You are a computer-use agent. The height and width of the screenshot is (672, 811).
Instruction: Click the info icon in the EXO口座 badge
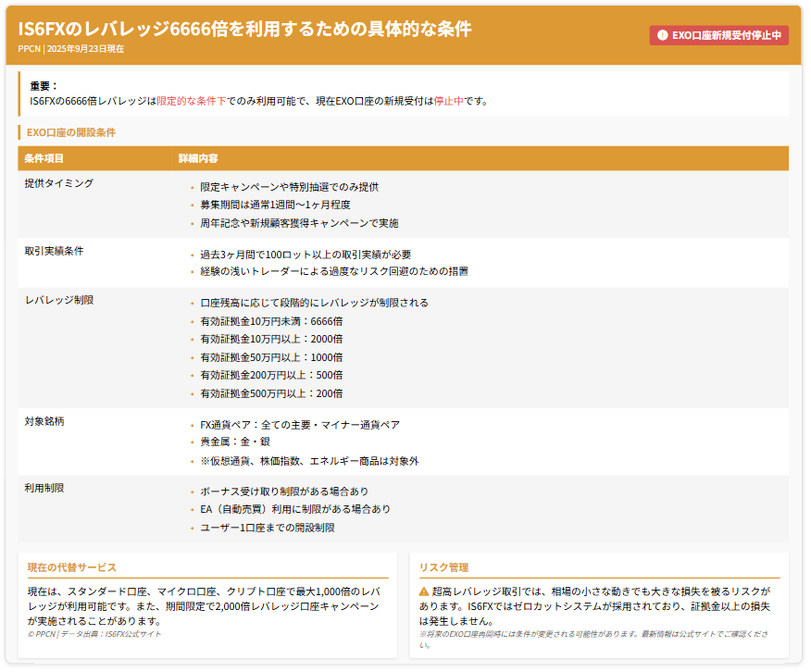tap(662, 35)
